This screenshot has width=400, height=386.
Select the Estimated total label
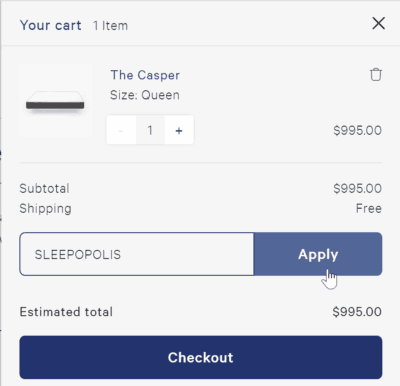pyautogui.click(x=66, y=312)
